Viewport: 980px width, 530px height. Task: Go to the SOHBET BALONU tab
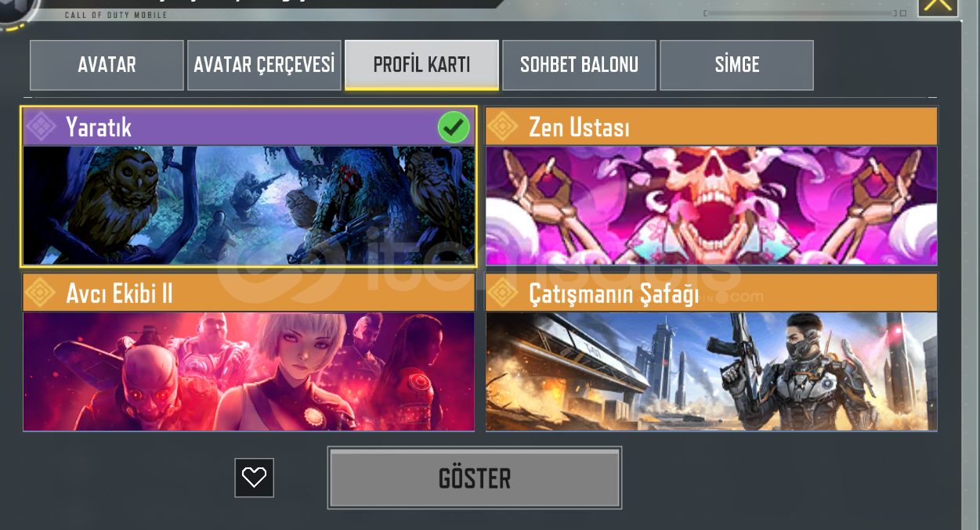579,65
